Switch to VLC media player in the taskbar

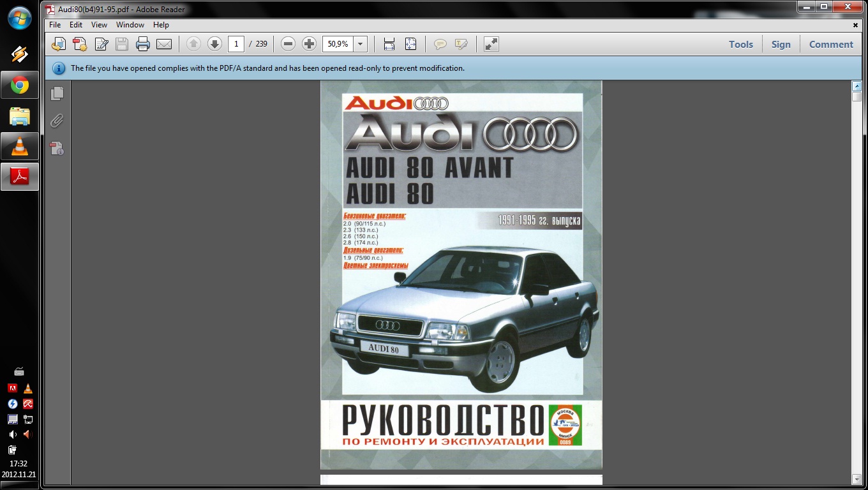(20, 146)
